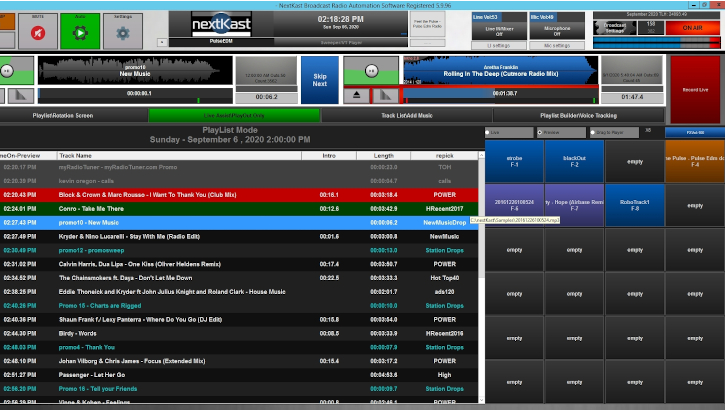The width and height of the screenshot is (725, 410).
Task: Toggle Line IN/Mixer Off button
Action: tap(499, 31)
